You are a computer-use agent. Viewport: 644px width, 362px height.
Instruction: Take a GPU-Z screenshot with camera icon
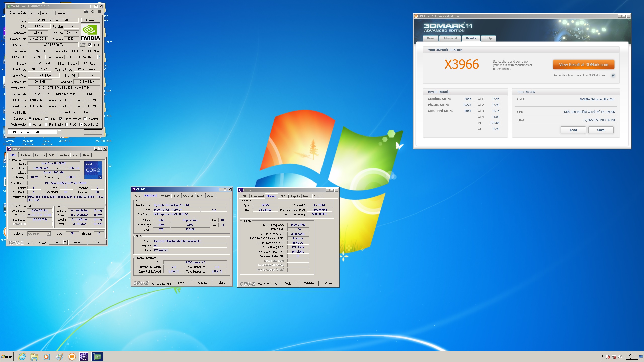click(x=86, y=12)
